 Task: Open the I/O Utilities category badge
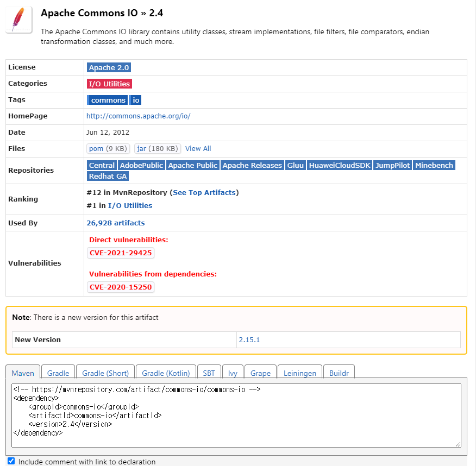click(109, 84)
